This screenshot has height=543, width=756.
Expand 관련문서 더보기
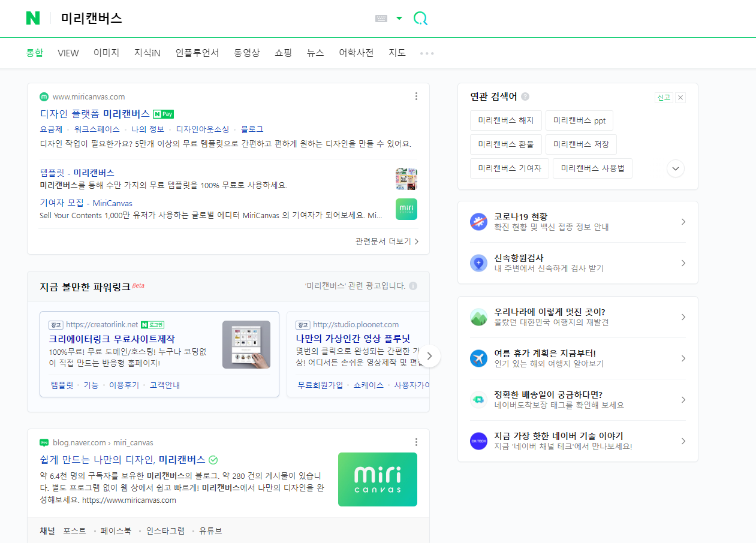387,242
